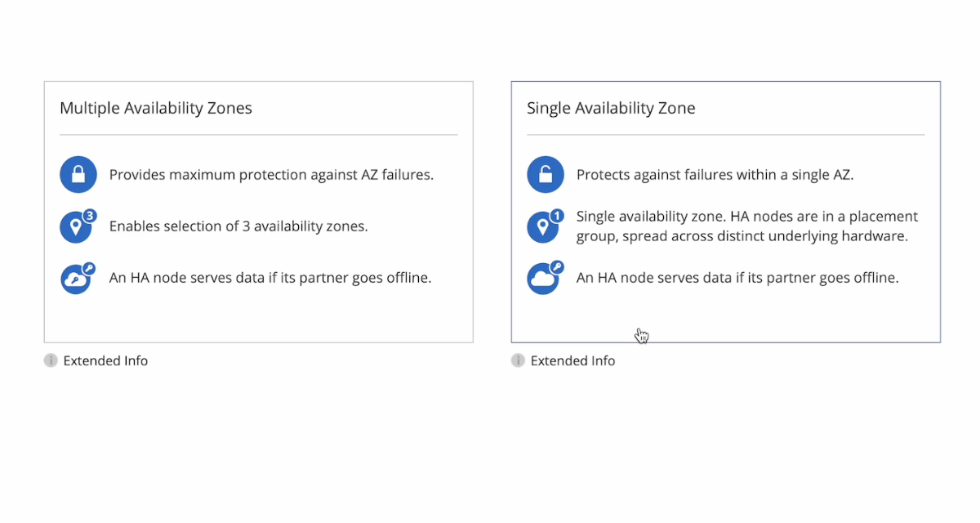This screenshot has width=980, height=523.
Task: Click 'Provides maximum protection against AZ failures' text
Action: click(x=271, y=175)
